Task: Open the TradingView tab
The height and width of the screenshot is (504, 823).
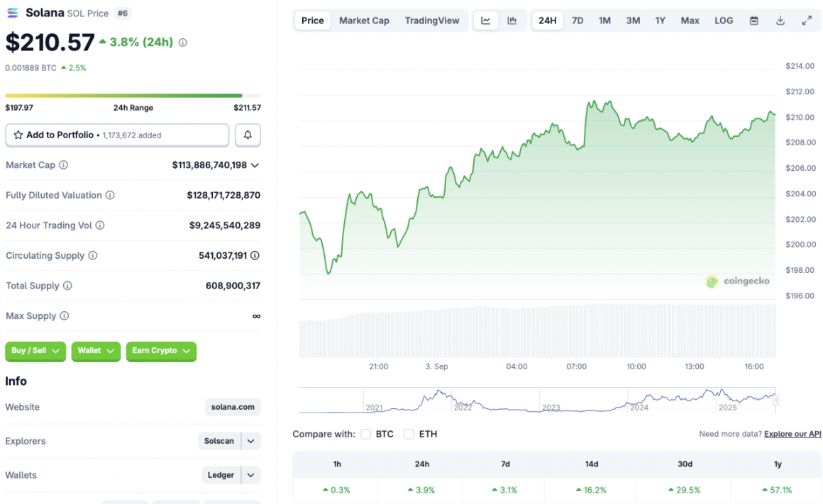Action: pos(432,21)
